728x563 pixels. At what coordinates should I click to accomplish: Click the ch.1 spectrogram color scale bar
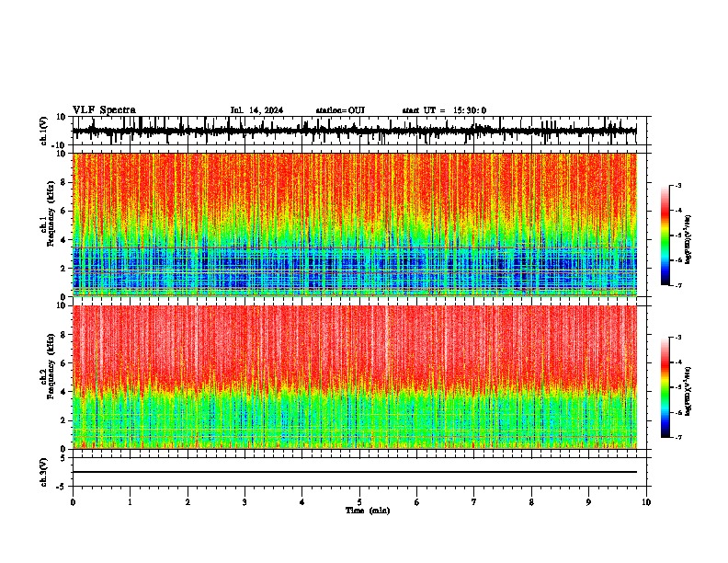(x=665, y=236)
